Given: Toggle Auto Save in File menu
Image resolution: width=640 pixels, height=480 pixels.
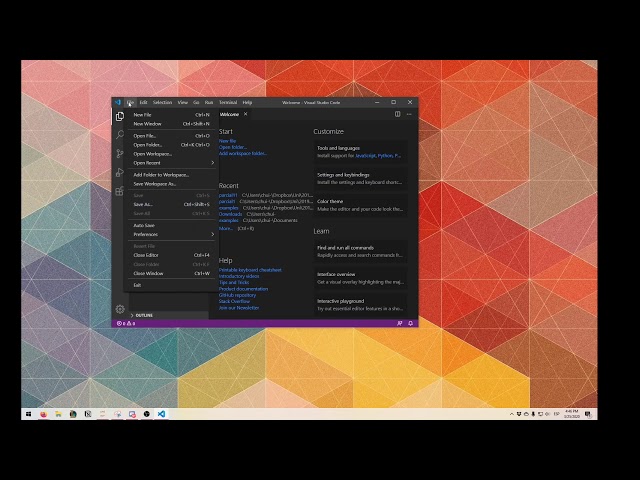Looking at the screenshot, I should 171,225.
